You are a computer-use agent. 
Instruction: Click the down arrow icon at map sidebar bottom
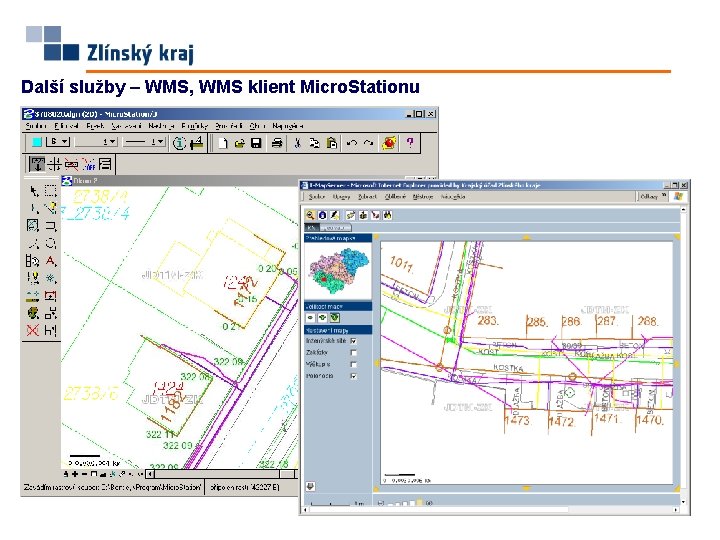coord(310,486)
